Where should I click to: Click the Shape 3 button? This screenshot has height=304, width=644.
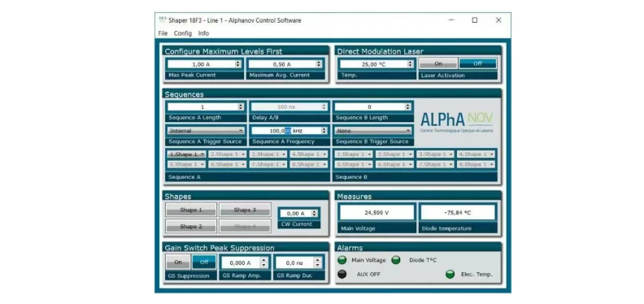(x=245, y=210)
